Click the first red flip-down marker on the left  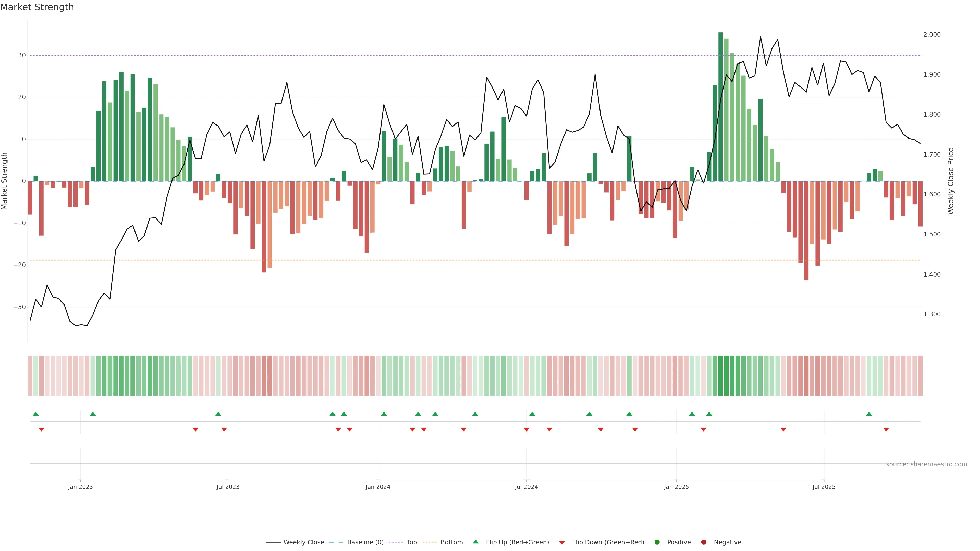click(x=41, y=429)
